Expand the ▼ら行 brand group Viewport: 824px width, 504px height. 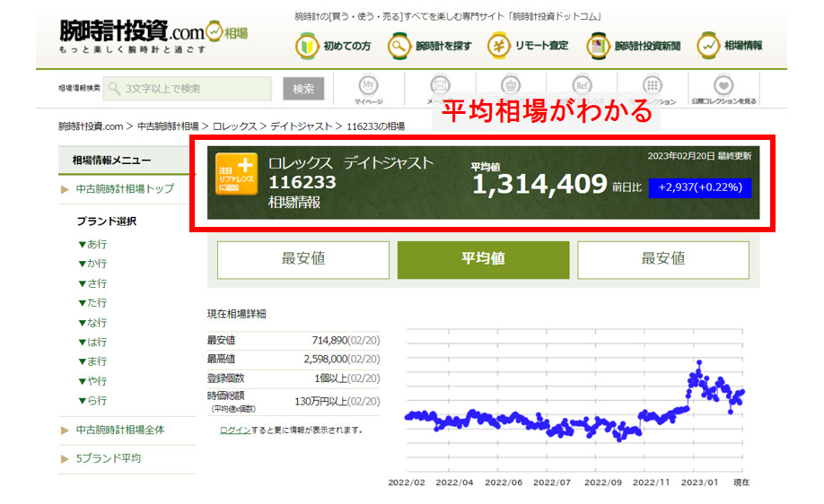coord(92,401)
